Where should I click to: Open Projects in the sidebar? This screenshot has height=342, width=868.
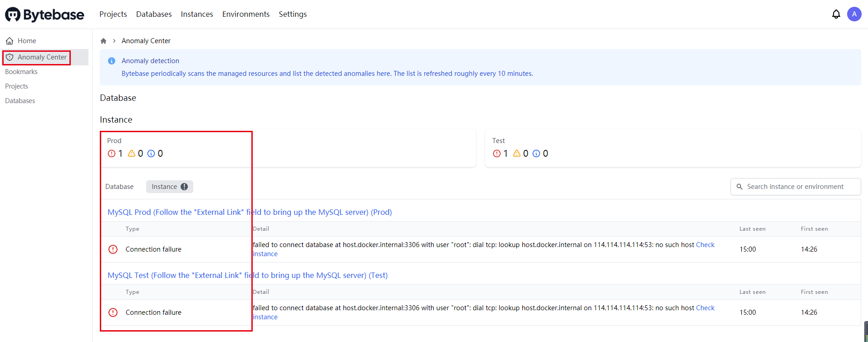click(x=16, y=86)
